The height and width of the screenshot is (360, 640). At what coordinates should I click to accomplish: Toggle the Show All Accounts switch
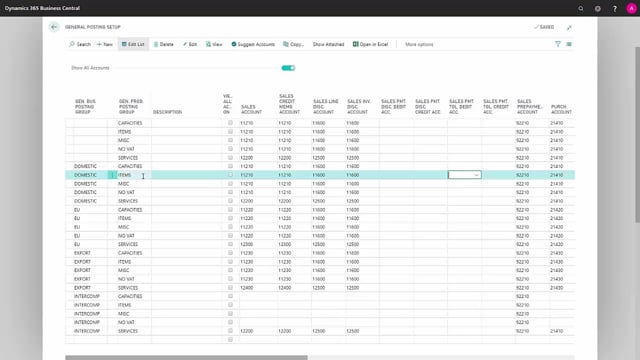[x=288, y=68]
